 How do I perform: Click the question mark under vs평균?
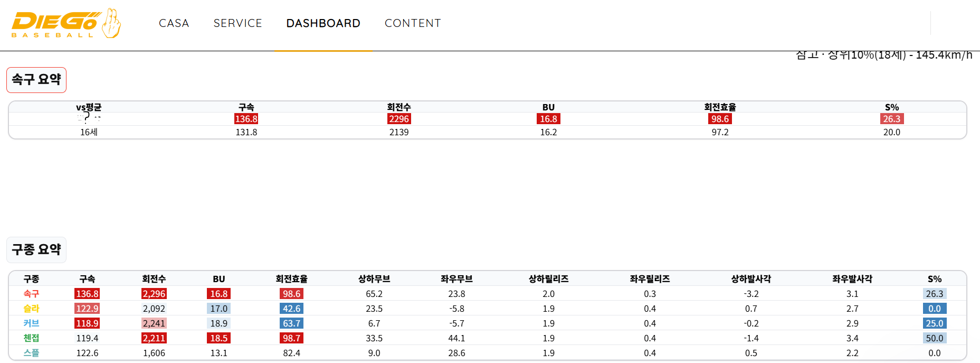coord(88,118)
